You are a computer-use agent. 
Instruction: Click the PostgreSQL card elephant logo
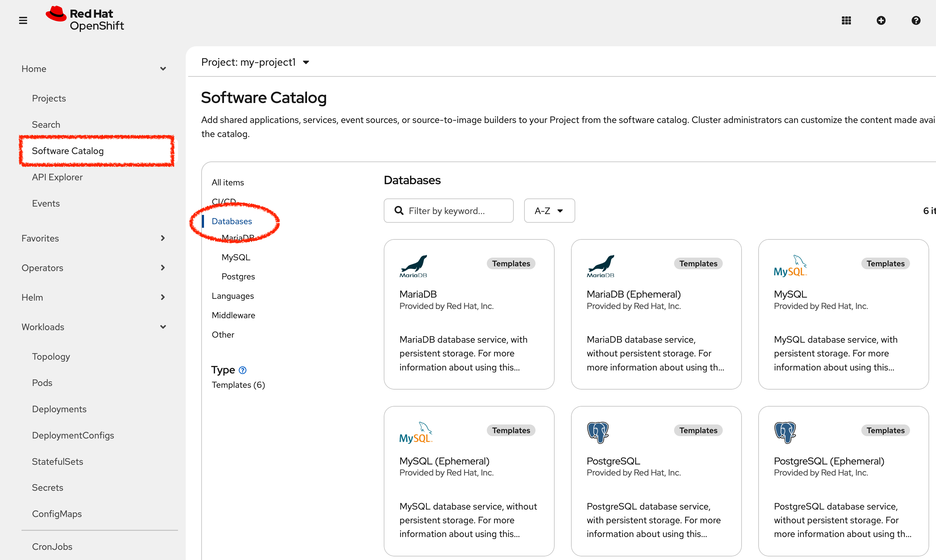[x=598, y=433]
